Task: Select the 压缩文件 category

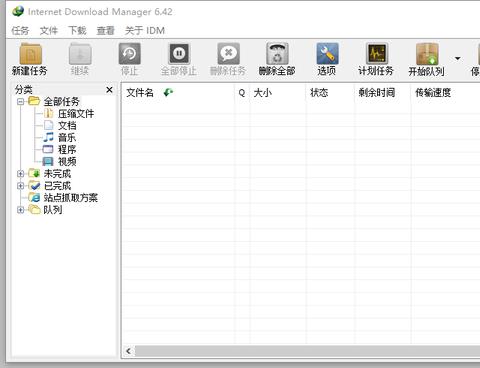Action: click(76, 114)
